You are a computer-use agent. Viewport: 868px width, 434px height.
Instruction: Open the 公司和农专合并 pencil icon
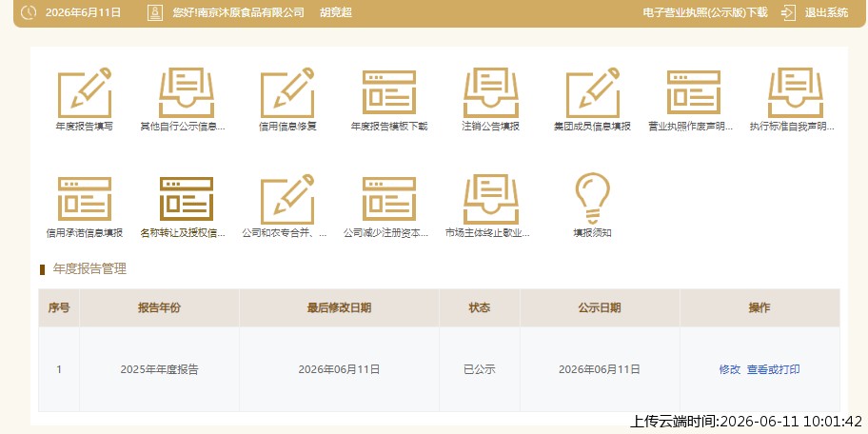287,199
